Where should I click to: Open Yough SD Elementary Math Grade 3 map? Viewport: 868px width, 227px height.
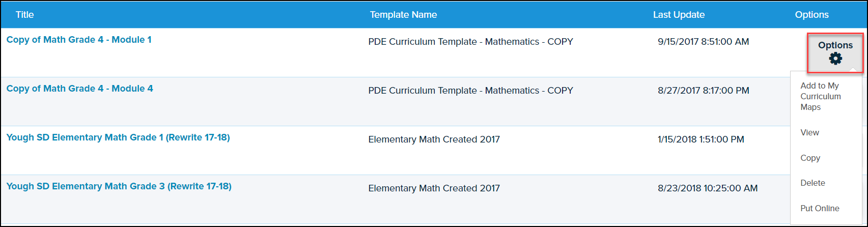[119, 186]
